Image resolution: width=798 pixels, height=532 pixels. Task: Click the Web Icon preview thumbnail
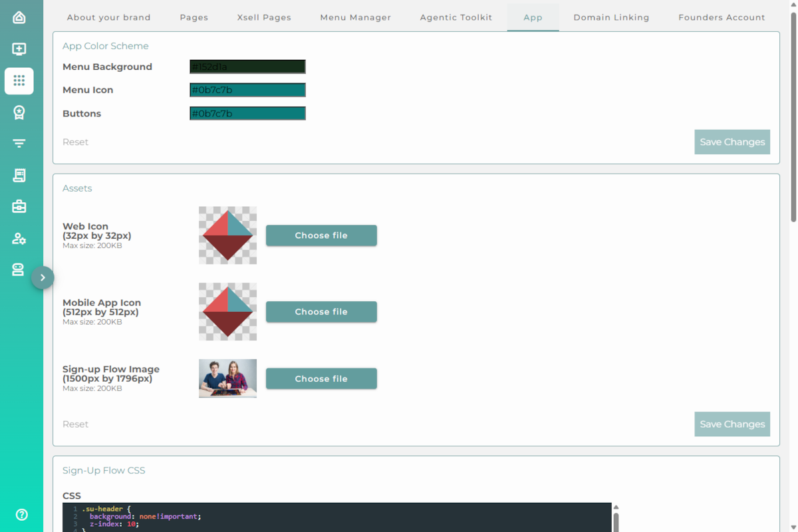click(x=227, y=235)
